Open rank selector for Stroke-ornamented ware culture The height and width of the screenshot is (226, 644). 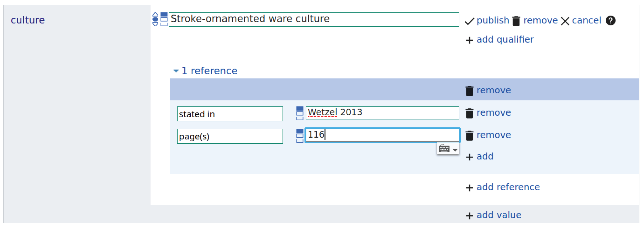tap(155, 19)
